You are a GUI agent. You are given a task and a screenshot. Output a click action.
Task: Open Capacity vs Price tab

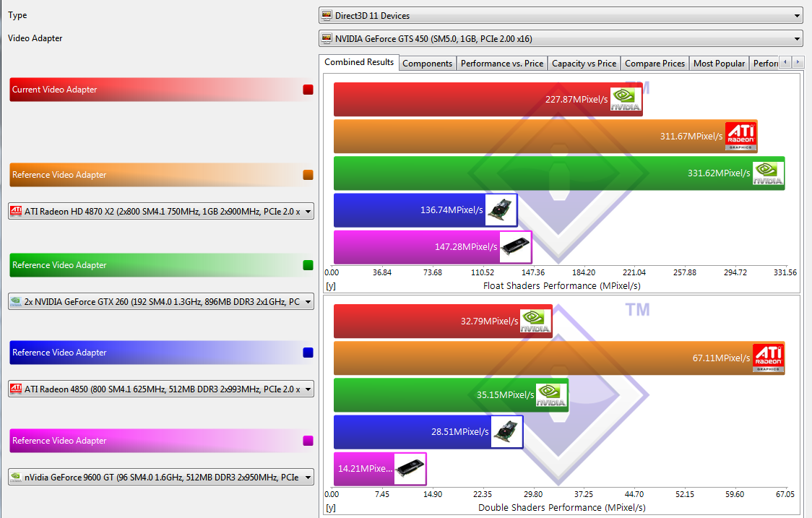[584, 63]
